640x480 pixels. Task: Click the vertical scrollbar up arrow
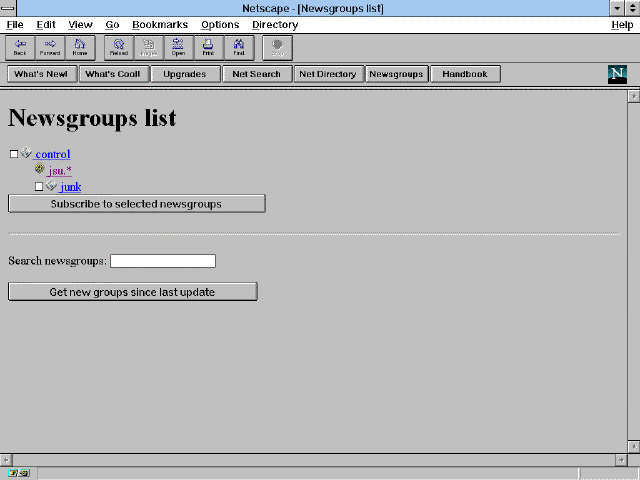633,97
